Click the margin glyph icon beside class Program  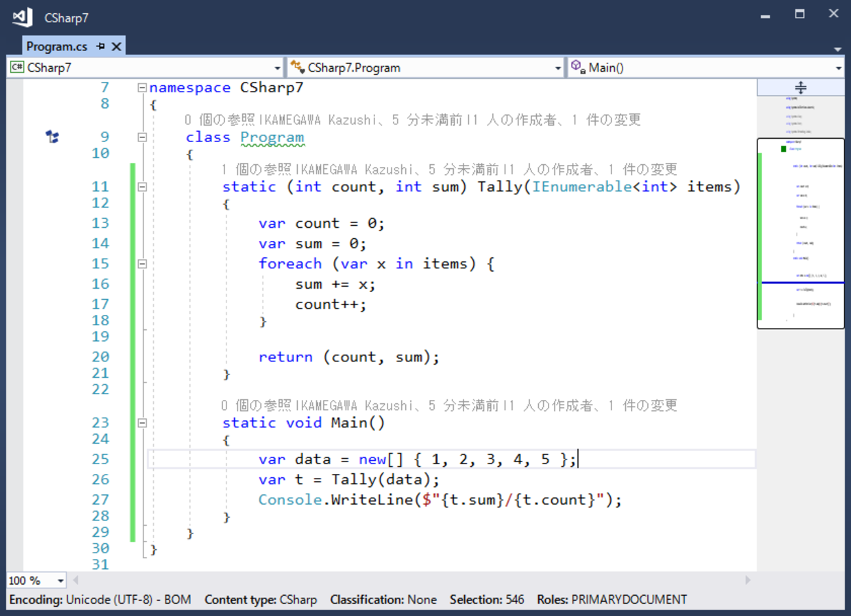[x=52, y=137]
